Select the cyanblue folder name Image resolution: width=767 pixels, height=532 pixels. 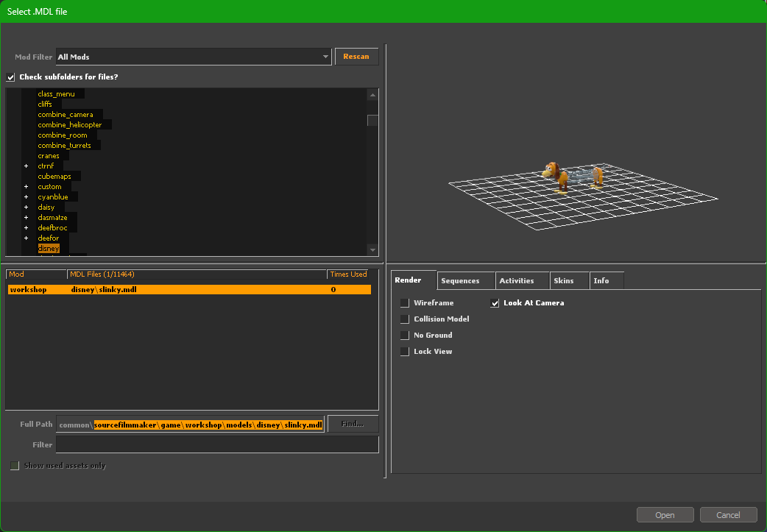pos(53,196)
